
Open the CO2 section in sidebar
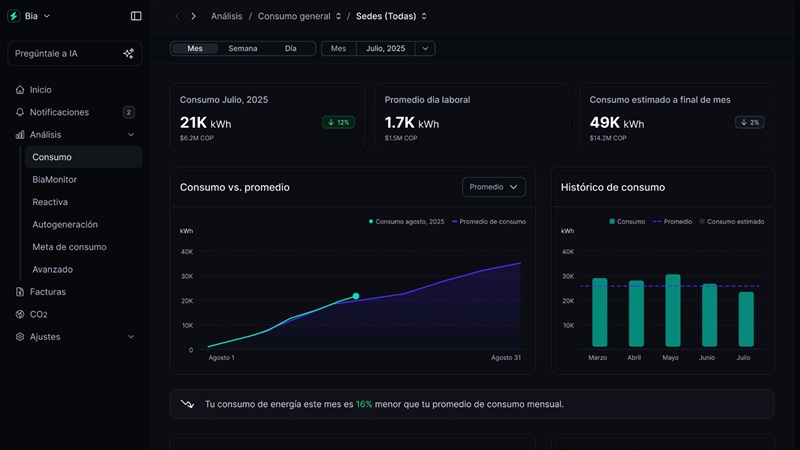(x=38, y=314)
